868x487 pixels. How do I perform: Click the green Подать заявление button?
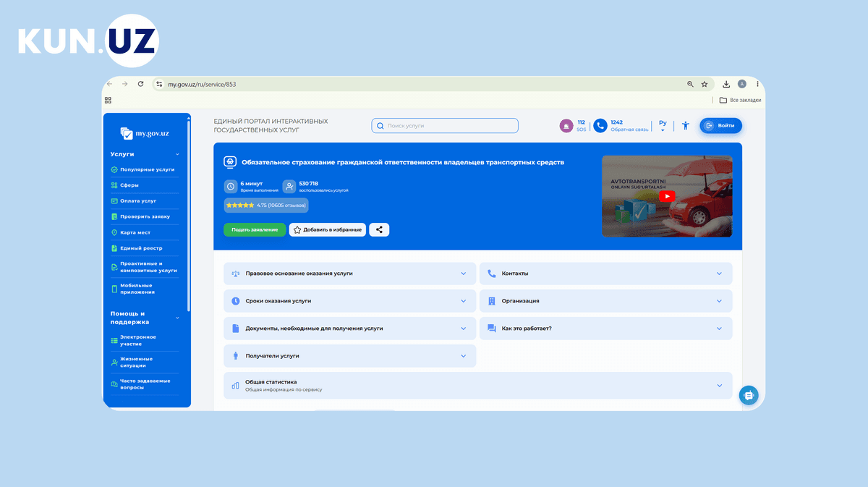pyautogui.click(x=255, y=229)
